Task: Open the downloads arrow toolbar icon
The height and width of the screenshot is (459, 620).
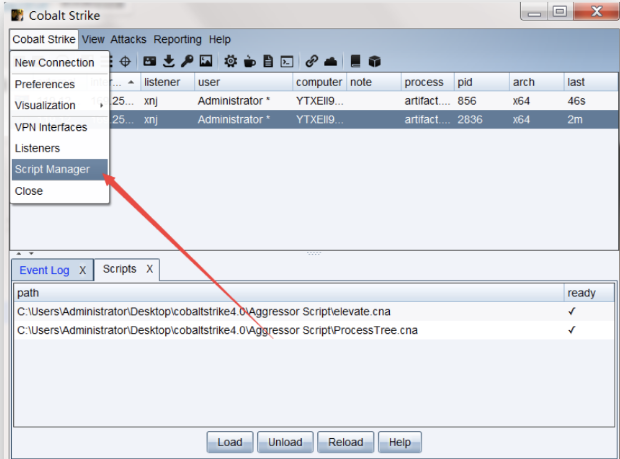Action: click(x=169, y=61)
